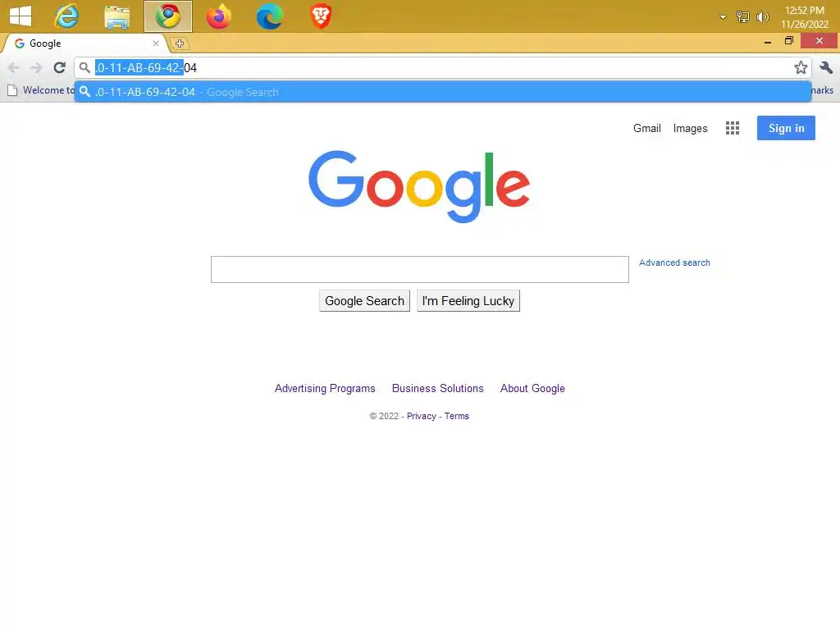Launch Firefox from the taskbar
Viewport: 840px width, 630px height.
pos(218,16)
